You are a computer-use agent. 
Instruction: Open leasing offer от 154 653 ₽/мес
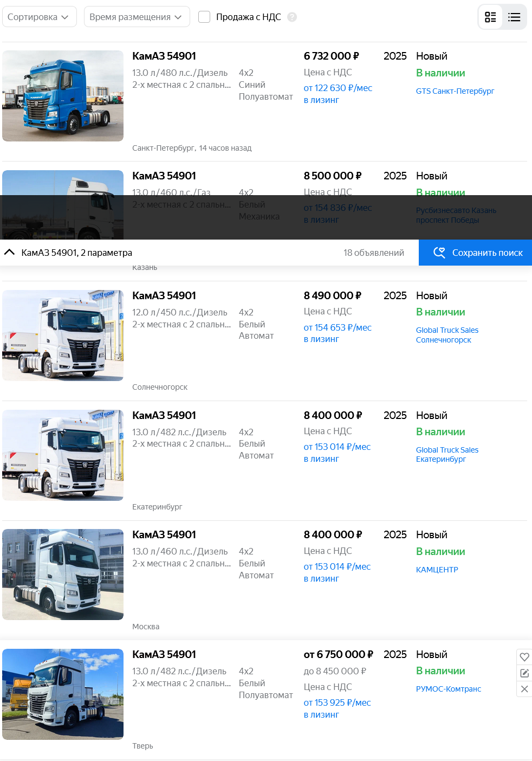coord(338,333)
